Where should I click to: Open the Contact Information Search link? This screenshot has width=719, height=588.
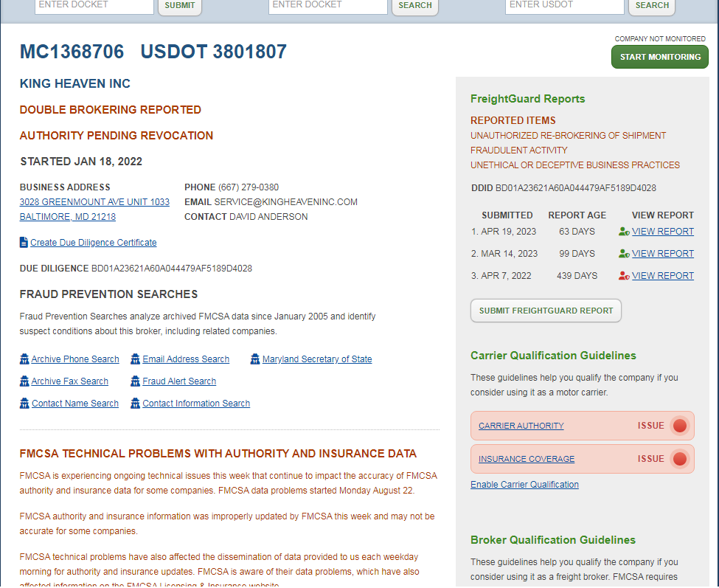pos(196,404)
